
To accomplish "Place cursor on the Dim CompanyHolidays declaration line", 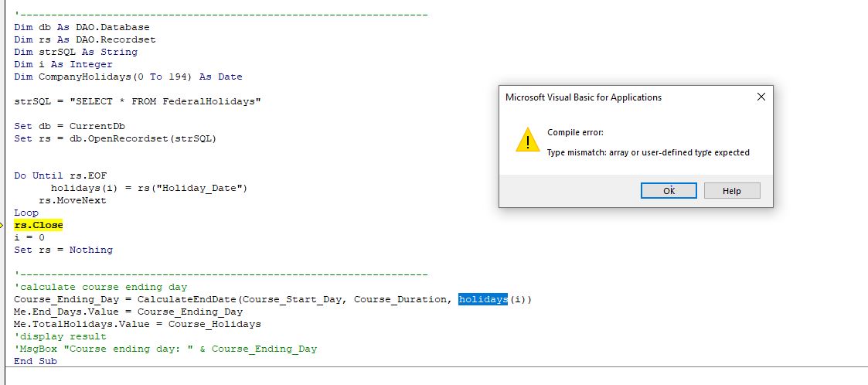I will pyautogui.click(x=128, y=77).
